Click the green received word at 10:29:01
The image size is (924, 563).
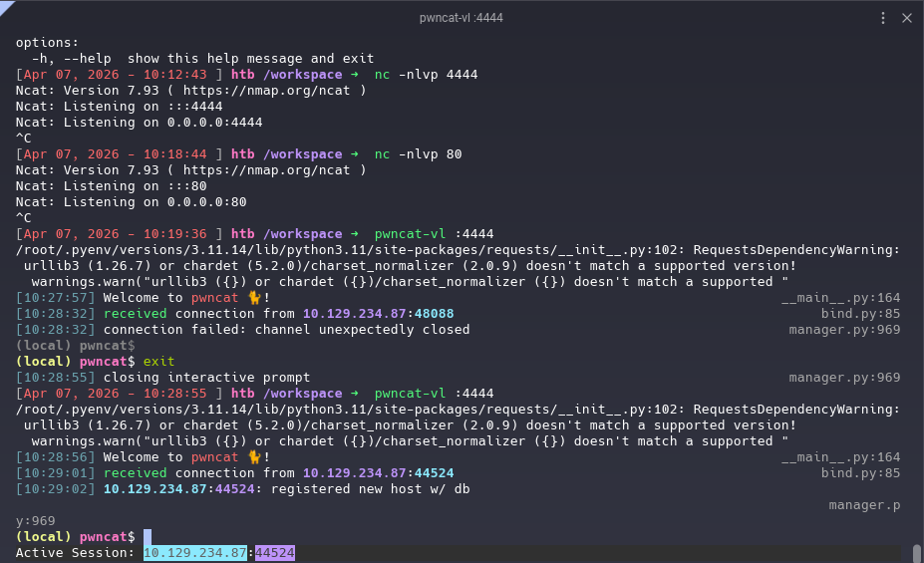(135, 473)
